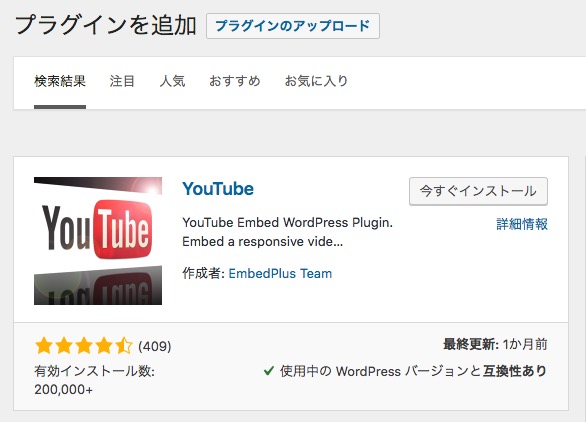Screen dimensions: 586x422
Task: Install the plugin with 今すぐインストール
Action: [x=478, y=191]
